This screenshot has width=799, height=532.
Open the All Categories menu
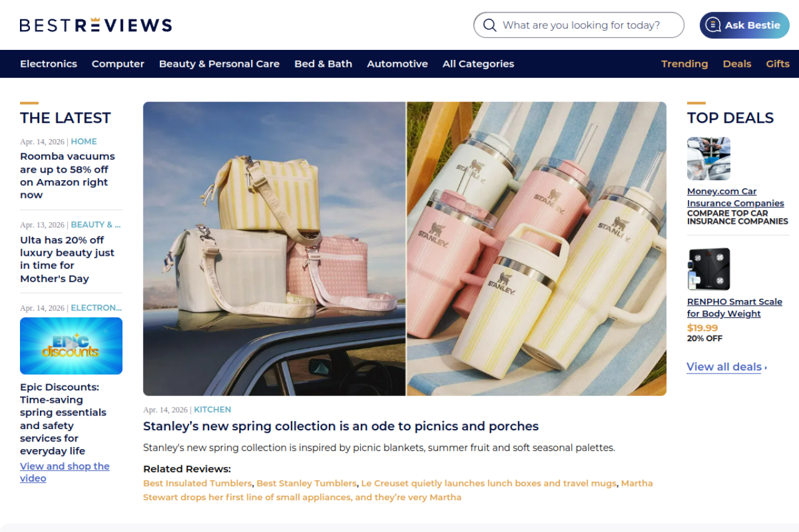pos(478,64)
